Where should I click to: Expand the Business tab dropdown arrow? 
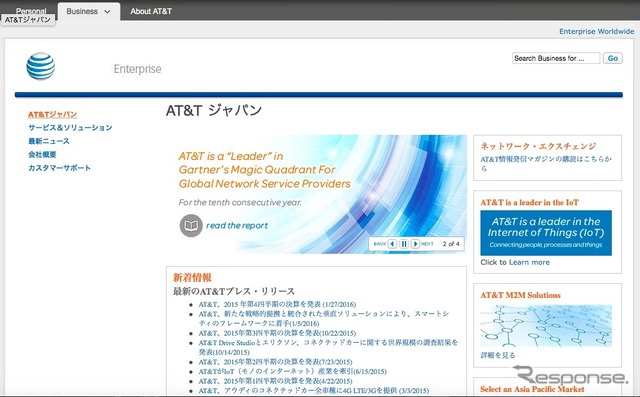click(x=107, y=12)
